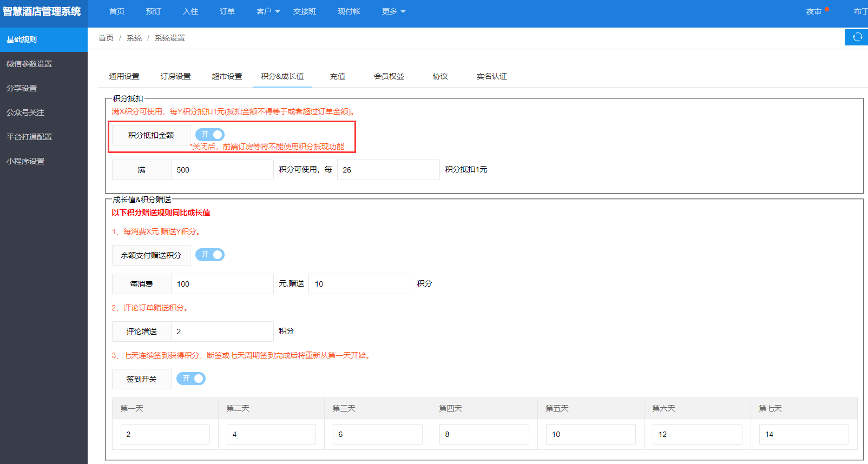Toggle the 签到开关 switch

click(191, 379)
